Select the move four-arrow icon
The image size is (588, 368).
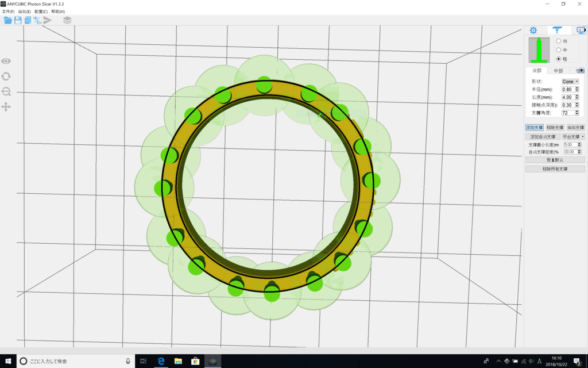point(6,107)
